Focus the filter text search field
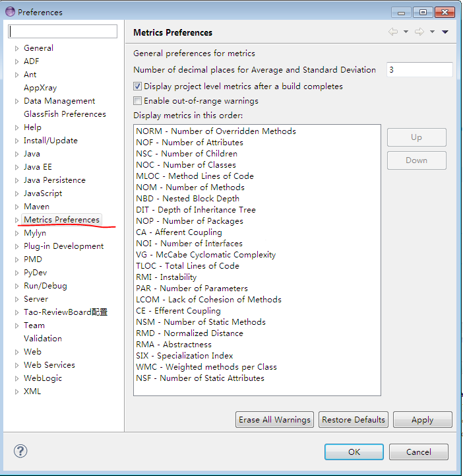This screenshot has height=476, width=463. pos(63,31)
